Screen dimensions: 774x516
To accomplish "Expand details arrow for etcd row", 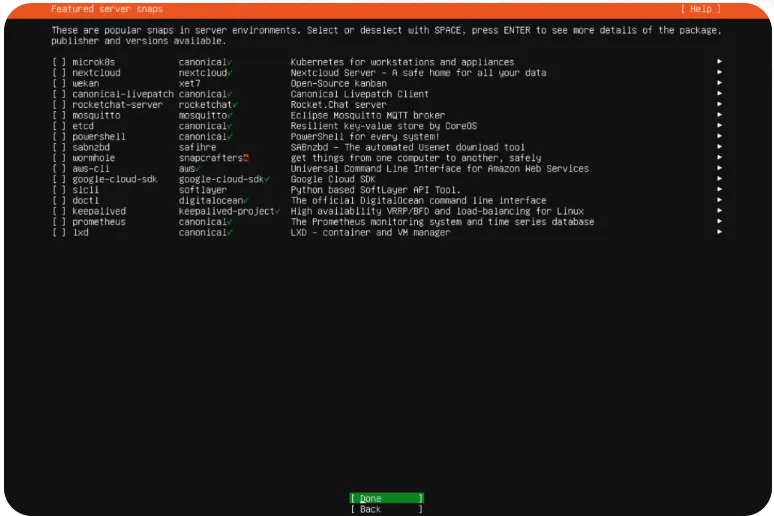I will 719,125.
